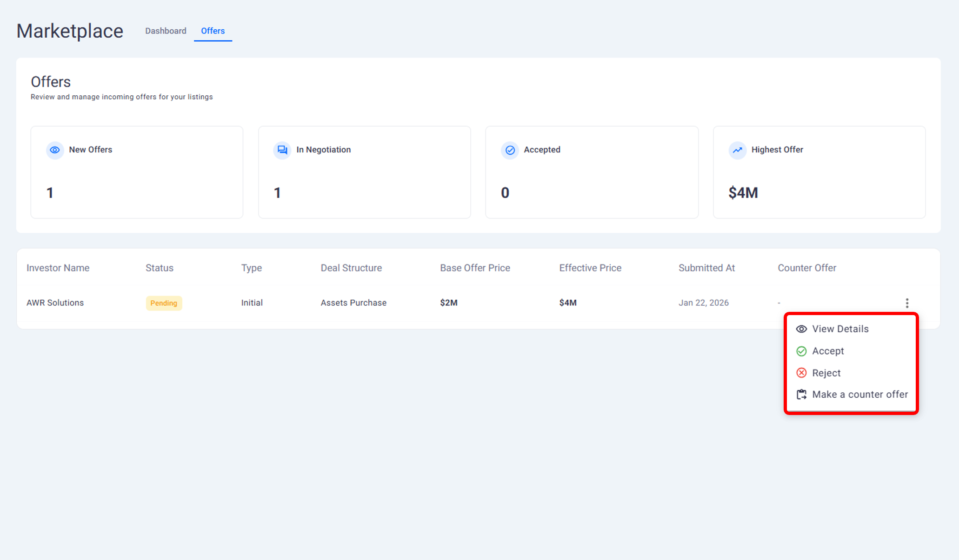959x560 pixels.
Task: Choose Reject in the actions menu
Action: tap(826, 373)
